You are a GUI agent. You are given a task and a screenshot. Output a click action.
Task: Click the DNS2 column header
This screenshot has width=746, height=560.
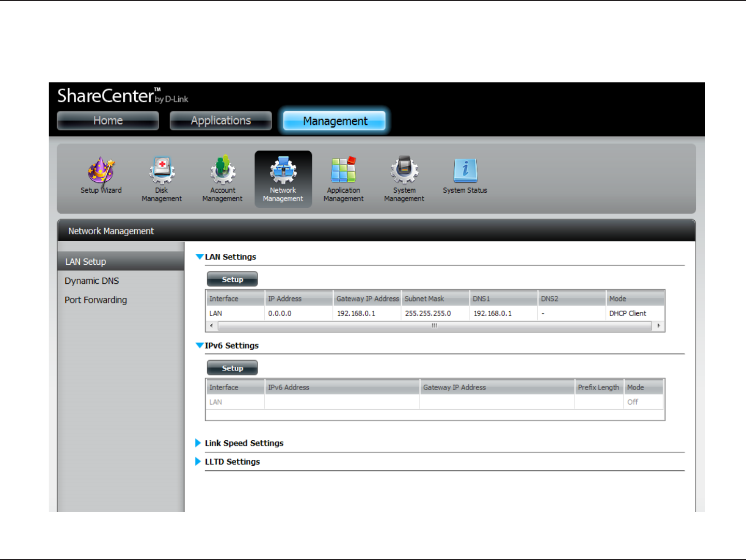(572, 299)
